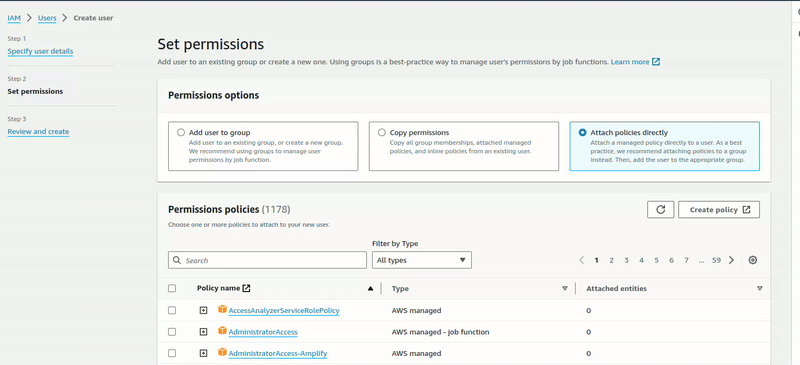Viewport: 800px width, 365px height.
Task: Go to Users breadcrumb link
Action: (x=47, y=18)
